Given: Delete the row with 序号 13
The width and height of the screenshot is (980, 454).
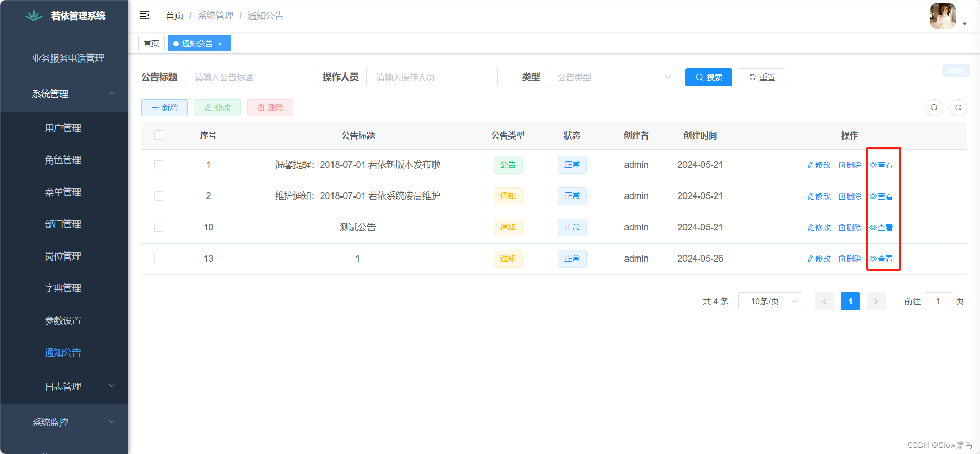Looking at the screenshot, I should click(850, 259).
